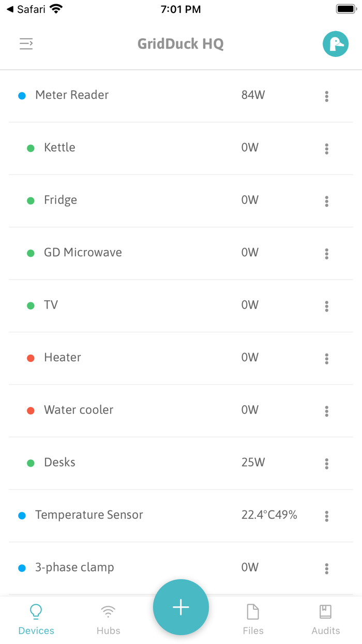Open the Files section icon
The width and height of the screenshot is (362, 644).
(x=253, y=612)
